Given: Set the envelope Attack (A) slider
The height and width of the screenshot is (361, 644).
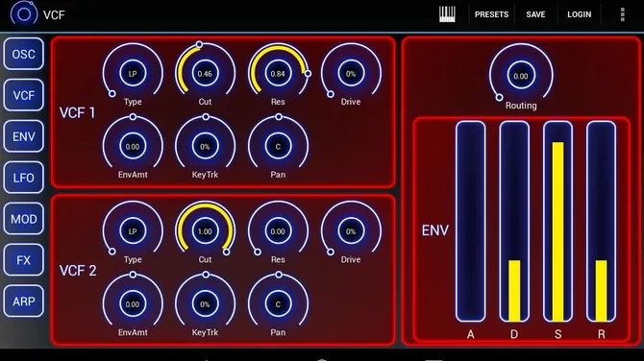Looking at the screenshot, I should (471, 222).
